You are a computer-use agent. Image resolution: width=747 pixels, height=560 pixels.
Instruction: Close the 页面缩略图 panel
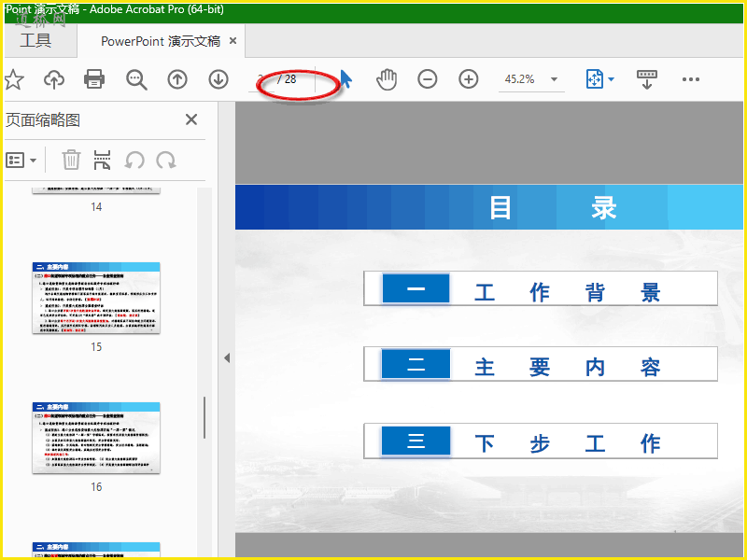click(191, 119)
